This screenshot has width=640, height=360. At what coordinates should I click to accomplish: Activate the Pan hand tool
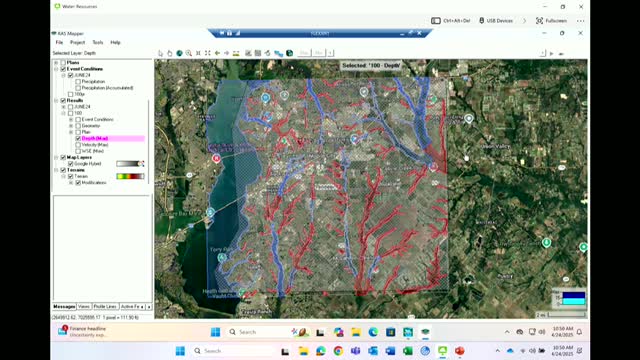[169, 53]
